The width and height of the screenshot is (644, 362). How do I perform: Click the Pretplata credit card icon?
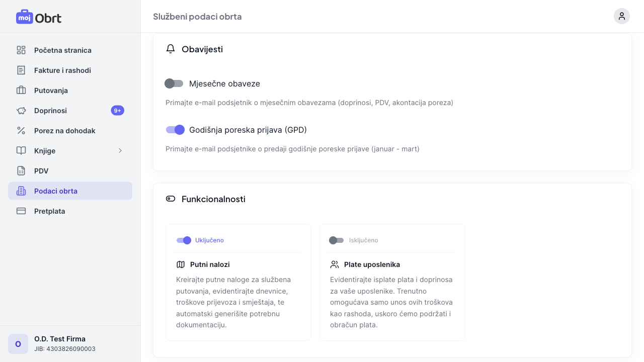click(x=21, y=211)
